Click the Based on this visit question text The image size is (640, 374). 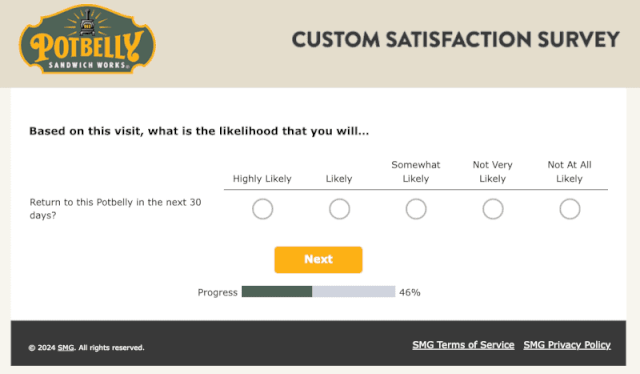(199, 131)
